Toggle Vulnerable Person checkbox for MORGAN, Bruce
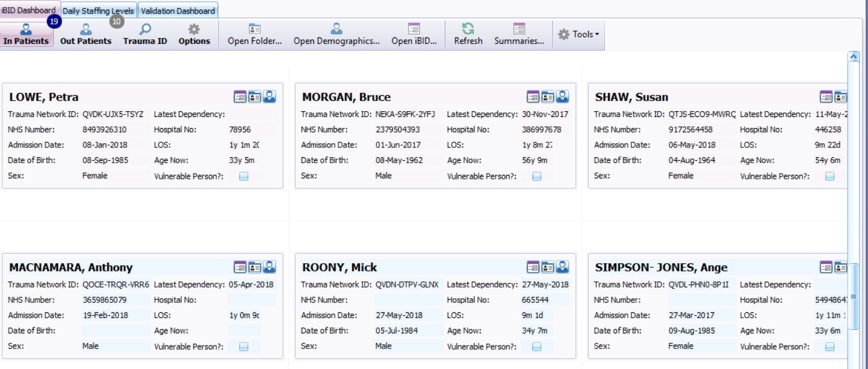Viewport: 868px width, 369px height. 537,177
